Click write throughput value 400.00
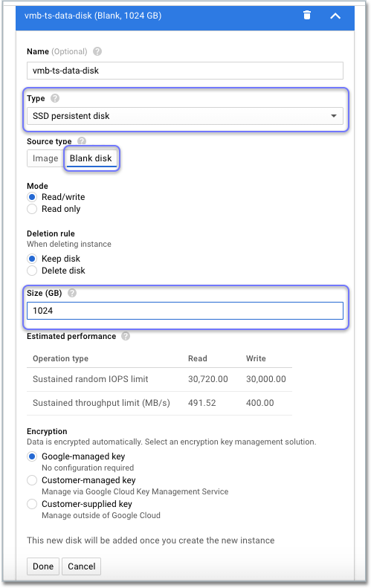This screenshot has height=588, width=371. [x=260, y=403]
